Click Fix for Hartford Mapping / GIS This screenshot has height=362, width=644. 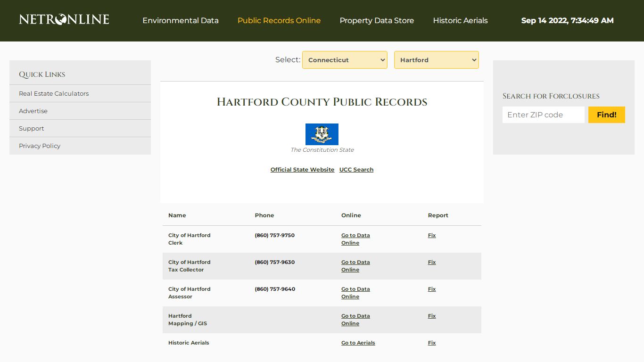[x=432, y=316]
